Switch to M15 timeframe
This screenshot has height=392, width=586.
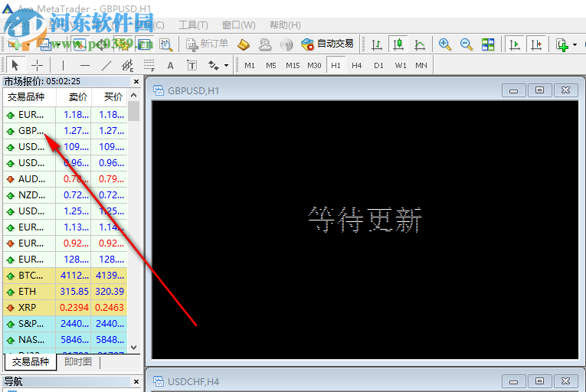(293, 65)
